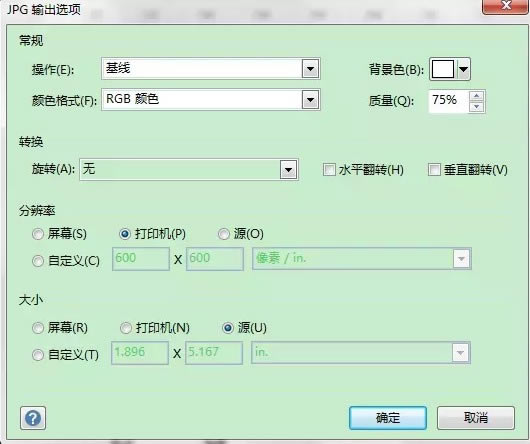Screen dimensions: 530x444
Task: Enable the 垂直翻转(V) checkbox
Action: pyautogui.click(x=434, y=170)
